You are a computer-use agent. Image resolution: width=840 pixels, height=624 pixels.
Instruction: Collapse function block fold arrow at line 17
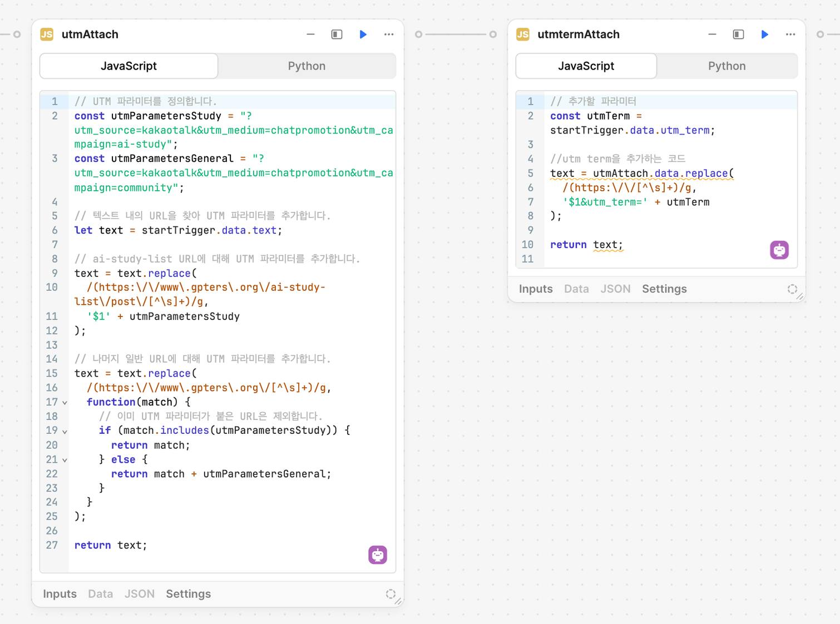pyautogui.click(x=65, y=403)
